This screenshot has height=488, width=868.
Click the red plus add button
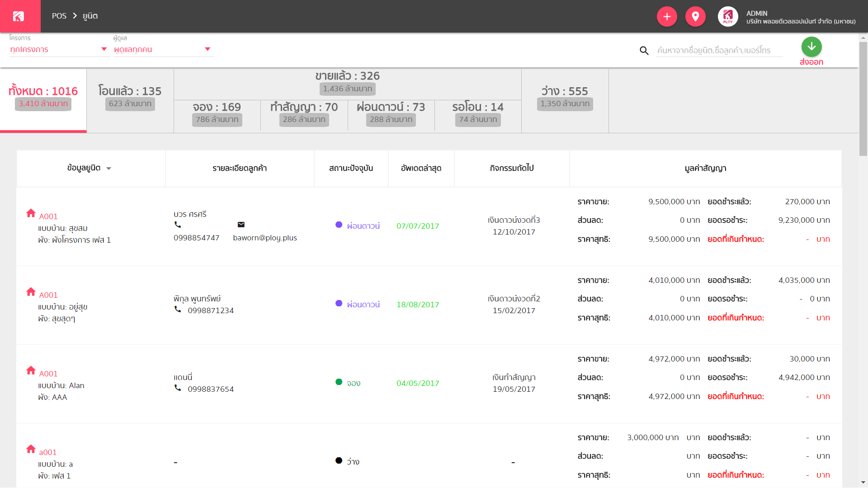[x=667, y=17]
